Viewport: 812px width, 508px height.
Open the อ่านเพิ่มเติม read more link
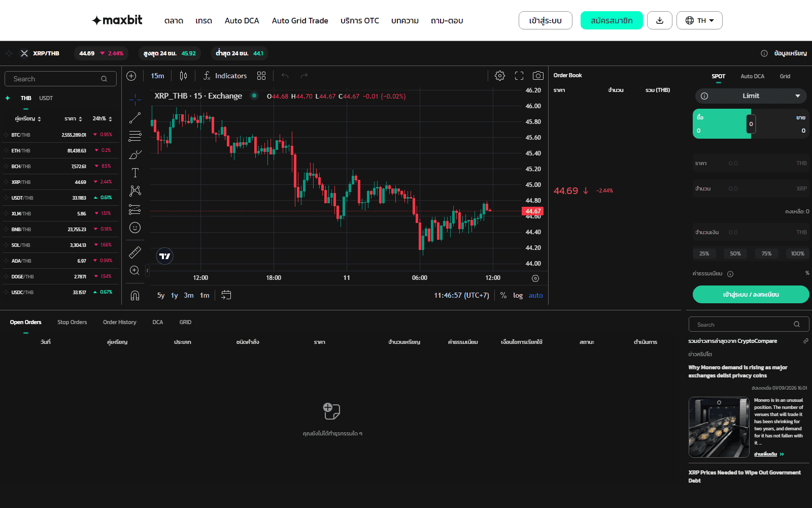[769, 454]
